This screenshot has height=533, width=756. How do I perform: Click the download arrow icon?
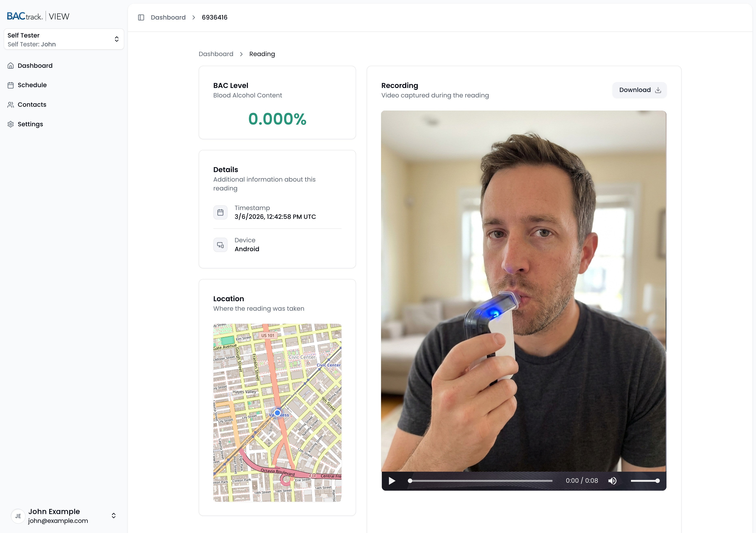click(x=658, y=90)
